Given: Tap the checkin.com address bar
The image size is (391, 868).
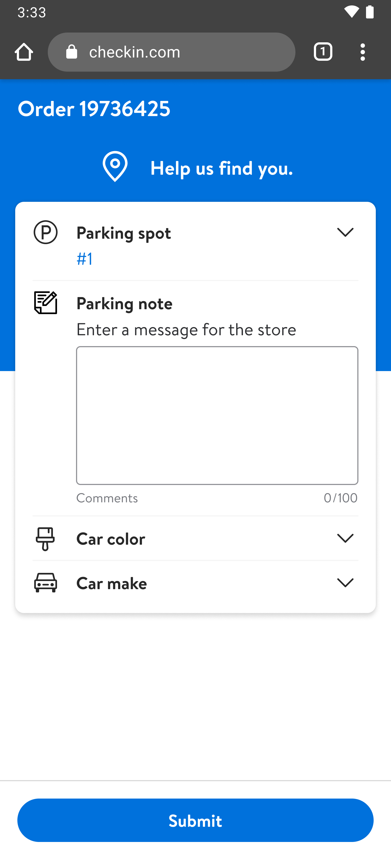Looking at the screenshot, I should (182, 52).
